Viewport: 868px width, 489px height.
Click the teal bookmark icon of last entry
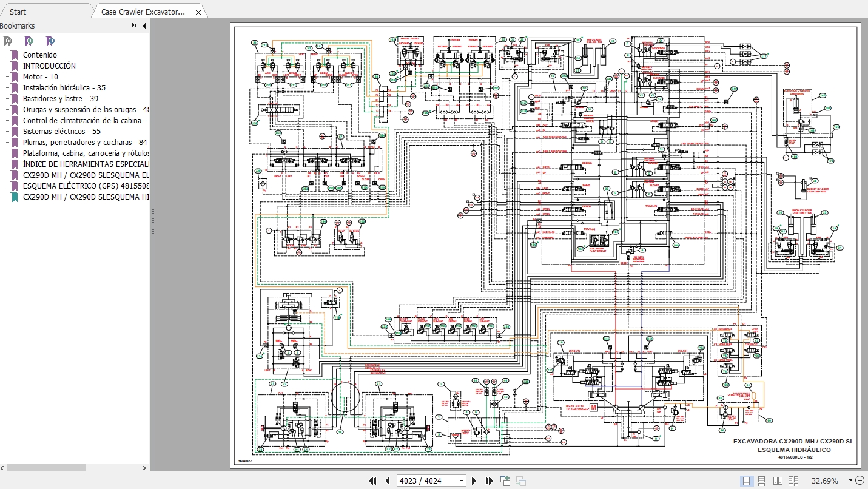(x=15, y=197)
